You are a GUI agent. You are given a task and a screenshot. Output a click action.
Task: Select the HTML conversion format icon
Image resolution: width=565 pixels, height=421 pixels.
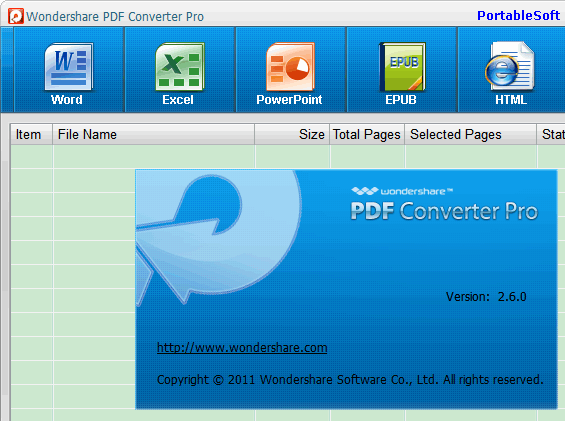(x=510, y=67)
